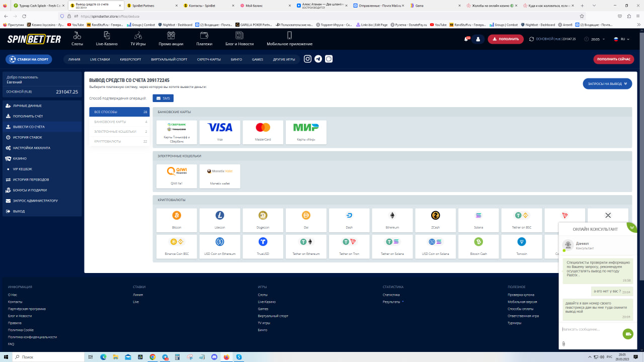Open the time zone dropdown showing 20:05
644x362 pixels.
pos(595,39)
